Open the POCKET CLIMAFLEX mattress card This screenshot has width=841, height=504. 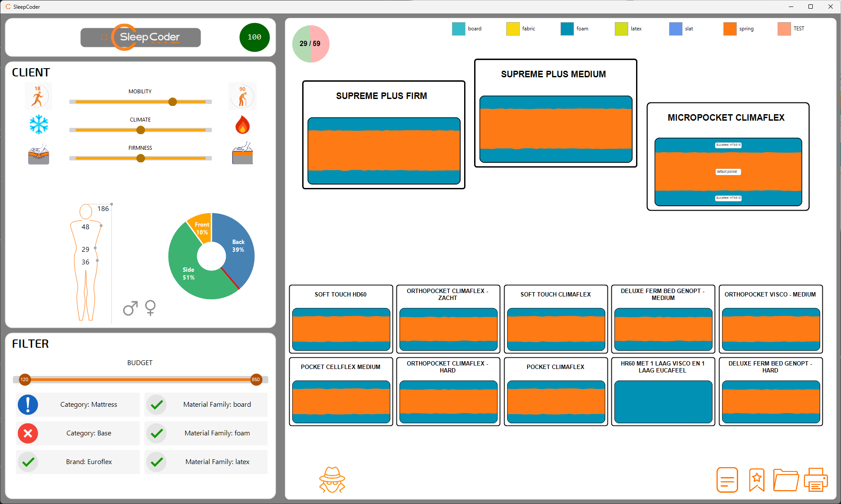pos(555,391)
